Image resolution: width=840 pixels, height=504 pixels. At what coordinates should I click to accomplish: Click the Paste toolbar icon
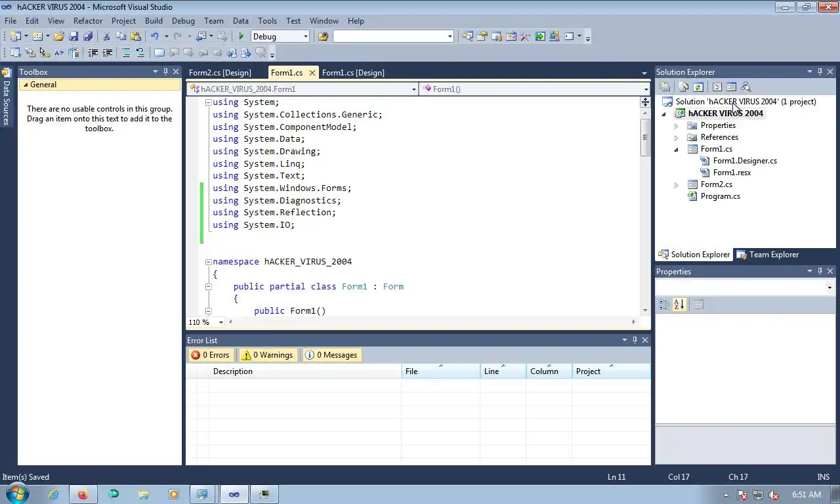click(136, 36)
